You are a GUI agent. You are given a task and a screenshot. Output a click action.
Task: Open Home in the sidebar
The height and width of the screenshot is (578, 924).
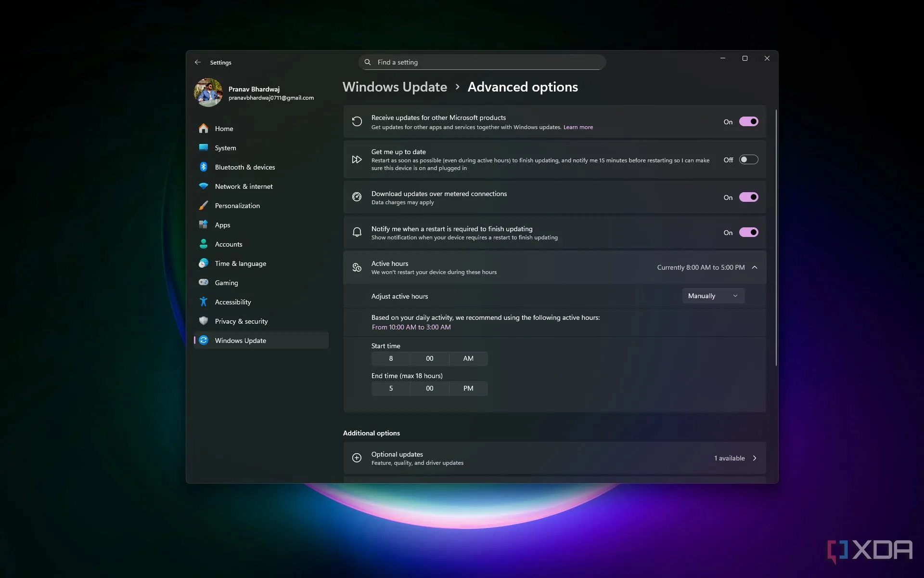pos(261,128)
